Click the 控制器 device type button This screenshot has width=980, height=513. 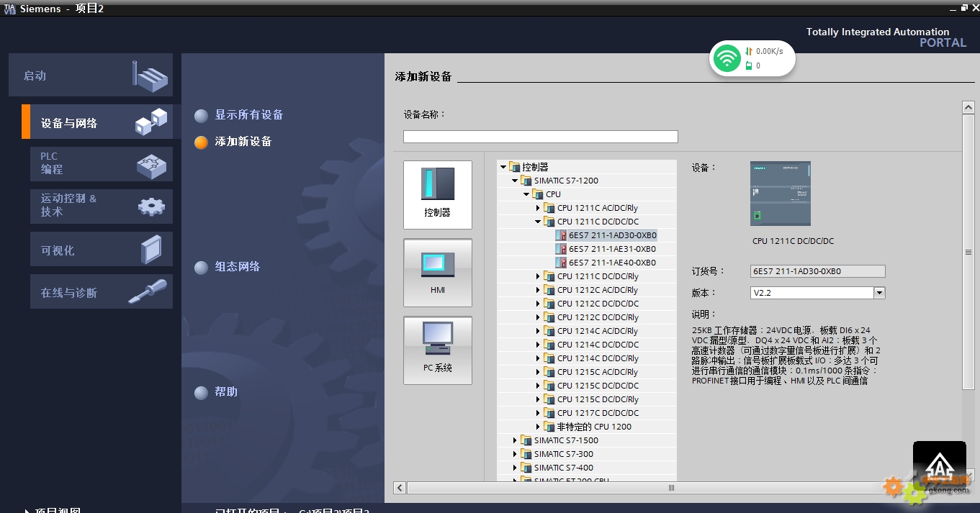pyautogui.click(x=438, y=195)
